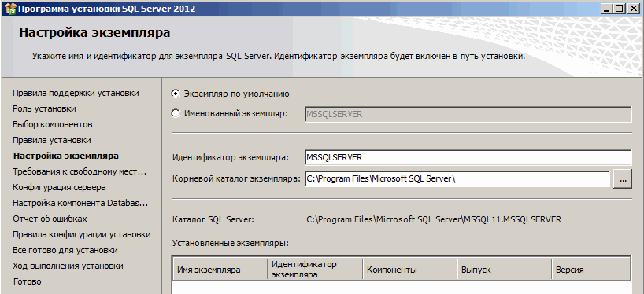Go to 'Ход выполнения установки' step
Image resolution: width=644 pixels, height=294 pixels.
[x=68, y=266]
